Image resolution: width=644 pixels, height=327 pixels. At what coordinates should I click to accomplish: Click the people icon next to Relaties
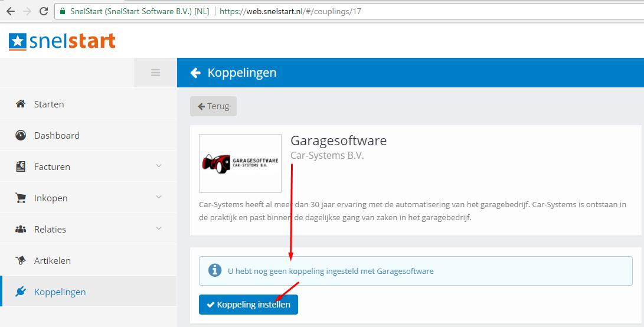click(x=21, y=229)
